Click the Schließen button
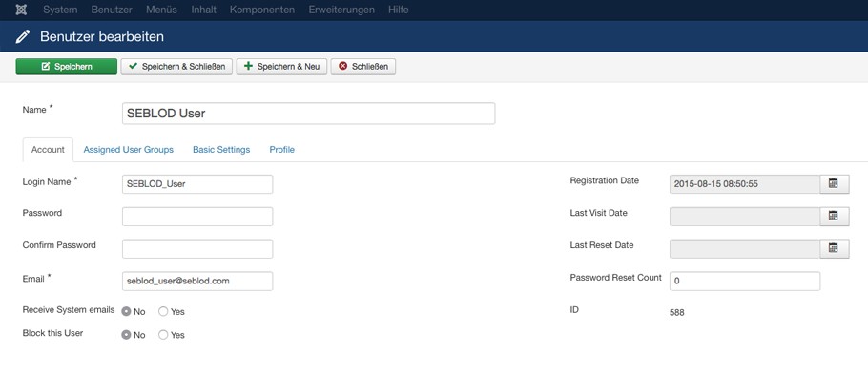The image size is (868, 377). (x=363, y=67)
